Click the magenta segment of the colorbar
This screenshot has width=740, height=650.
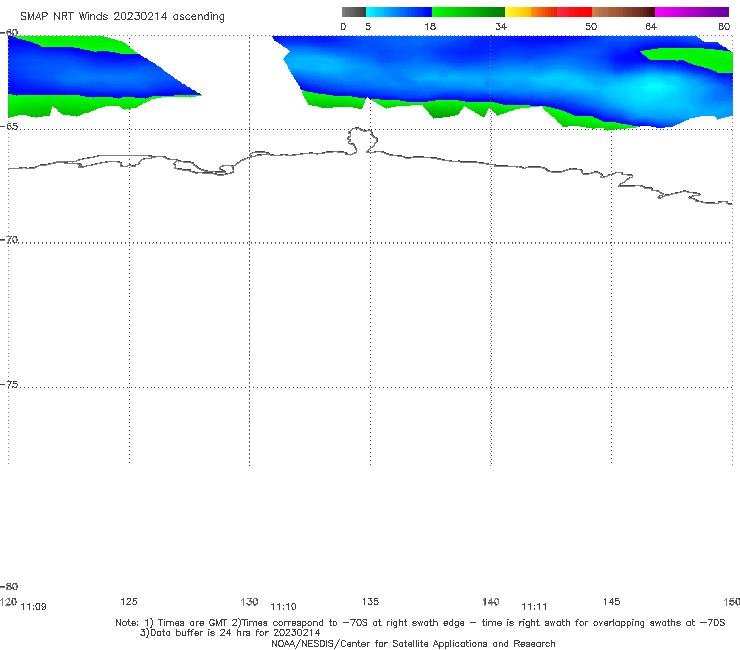click(x=692, y=12)
